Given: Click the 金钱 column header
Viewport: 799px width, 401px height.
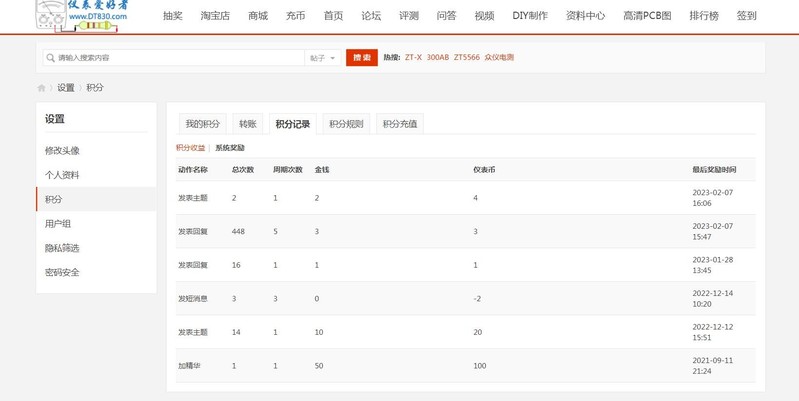Looking at the screenshot, I should tap(322, 170).
